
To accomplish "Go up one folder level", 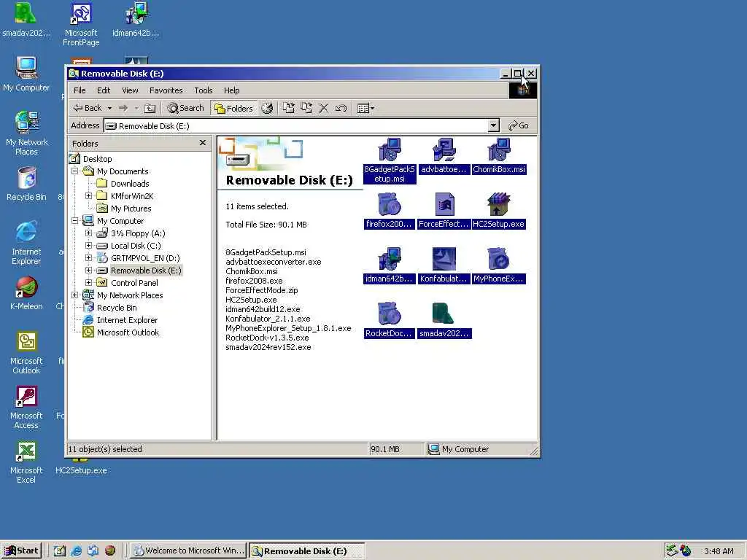I will [150, 108].
